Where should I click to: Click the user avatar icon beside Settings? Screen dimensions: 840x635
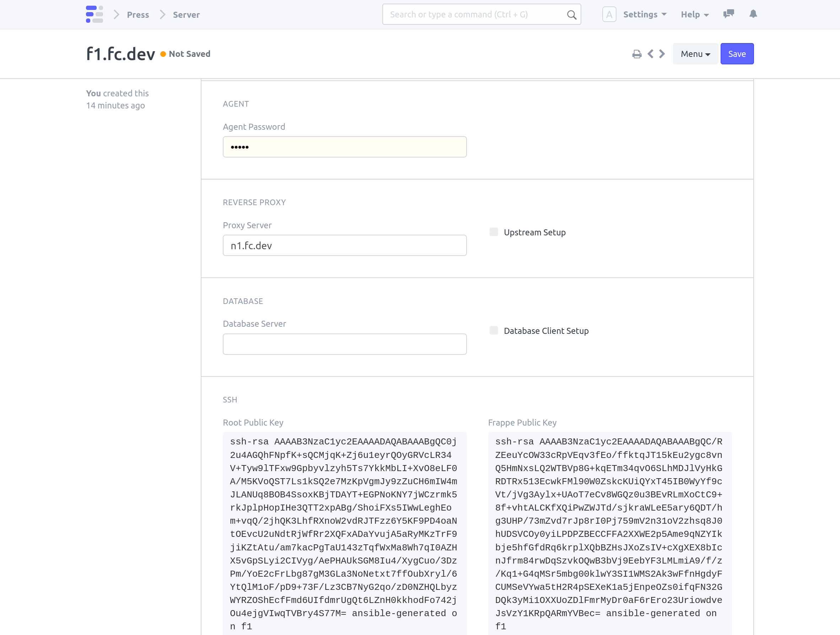(609, 15)
